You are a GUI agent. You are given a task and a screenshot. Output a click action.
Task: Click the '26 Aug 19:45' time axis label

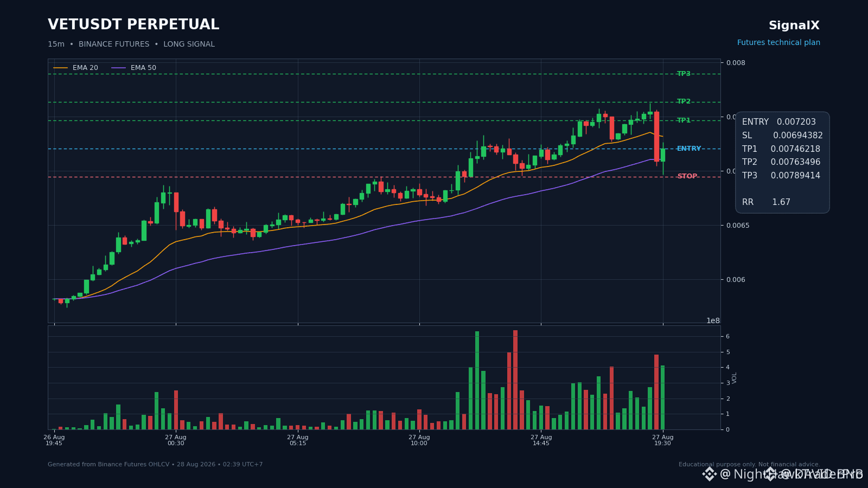[x=54, y=440]
